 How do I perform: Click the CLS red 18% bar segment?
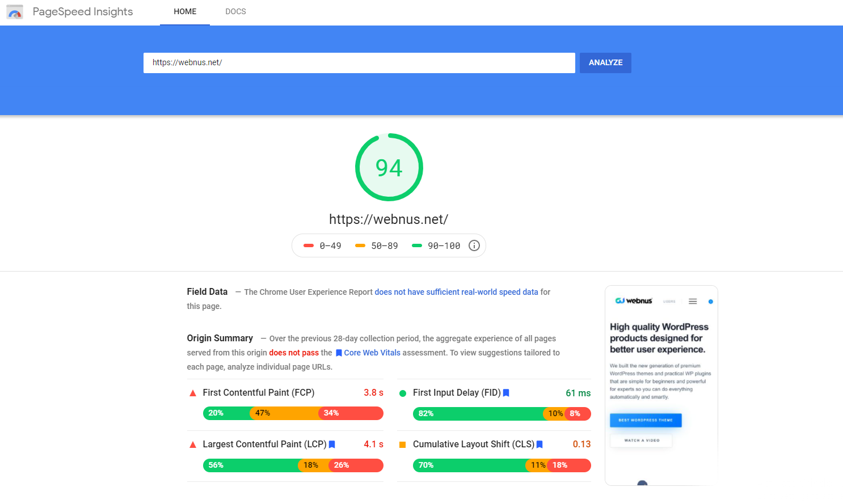[x=569, y=465]
